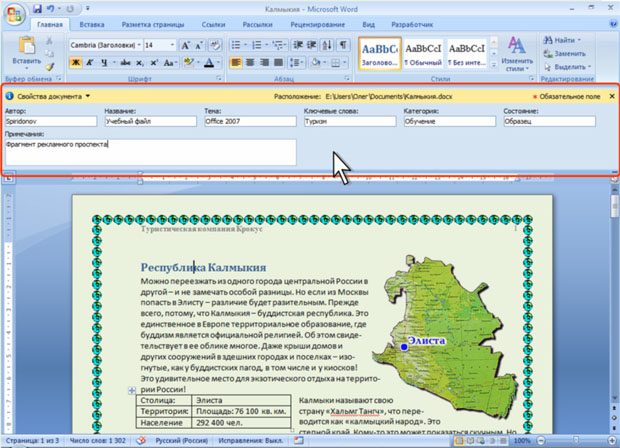Image resolution: width=620 pixels, height=448 pixels.
Task: Apply subscript formatting
Action: [140, 63]
